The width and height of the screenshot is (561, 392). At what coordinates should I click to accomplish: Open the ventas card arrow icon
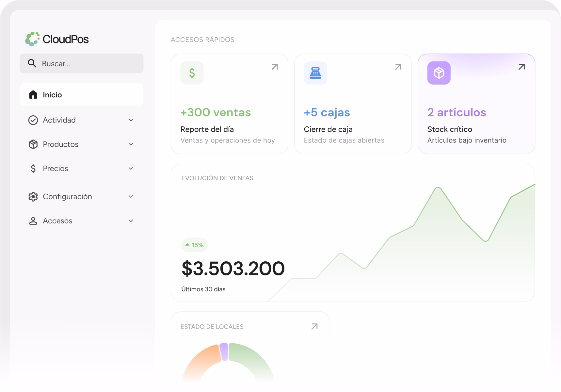coord(275,67)
